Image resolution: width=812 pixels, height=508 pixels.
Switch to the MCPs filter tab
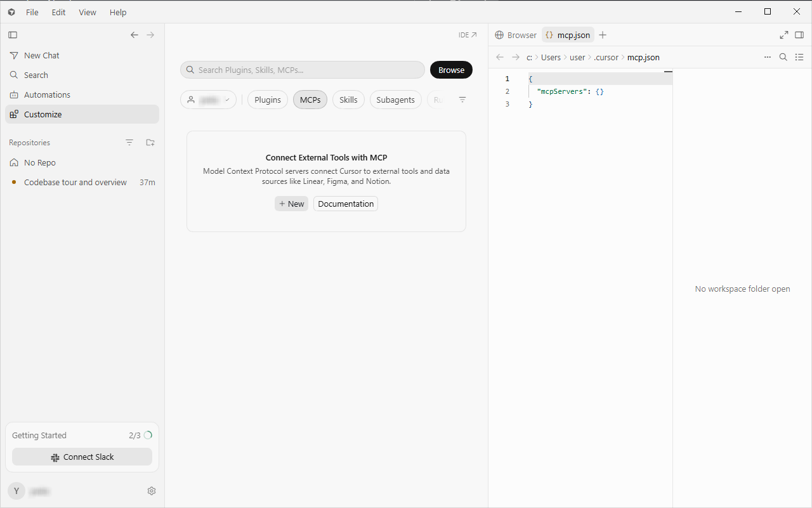(x=310, y=100)
